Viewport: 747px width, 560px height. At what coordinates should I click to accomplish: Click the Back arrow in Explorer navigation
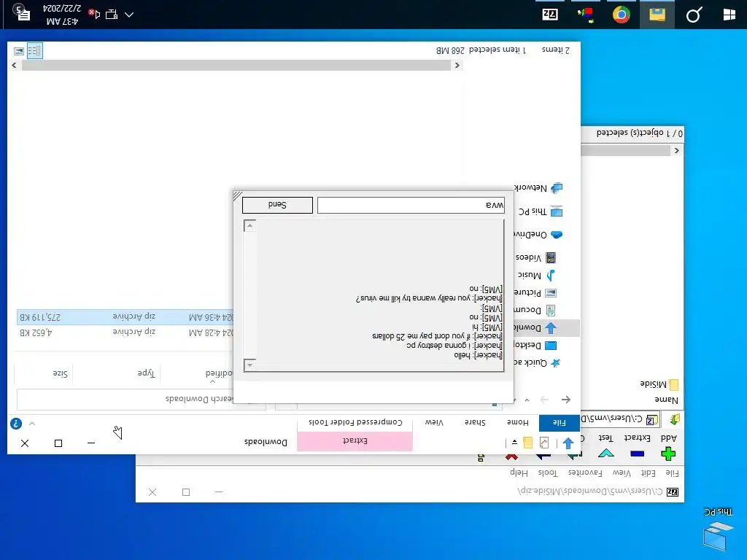[x=565, y=400]
